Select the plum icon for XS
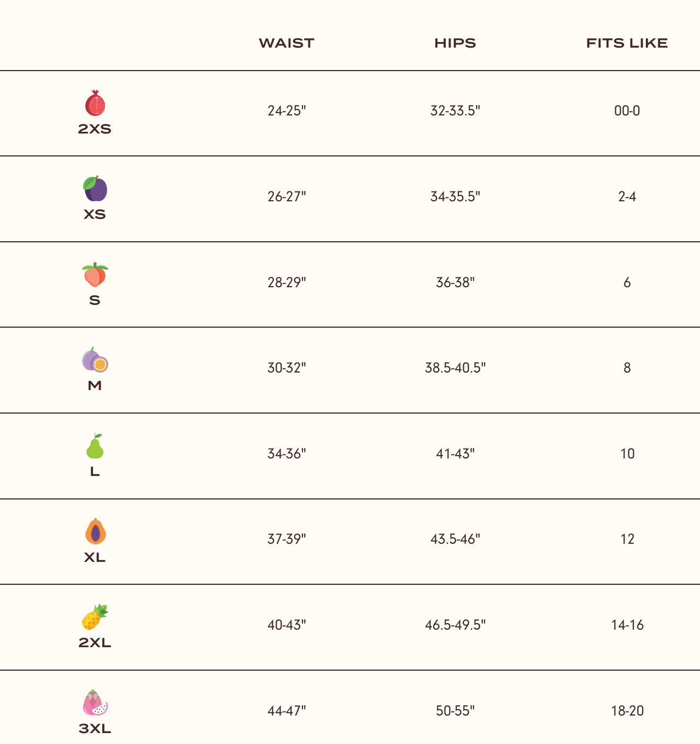The height and width of the screenshot is (744, 700). tap(95, 189)
